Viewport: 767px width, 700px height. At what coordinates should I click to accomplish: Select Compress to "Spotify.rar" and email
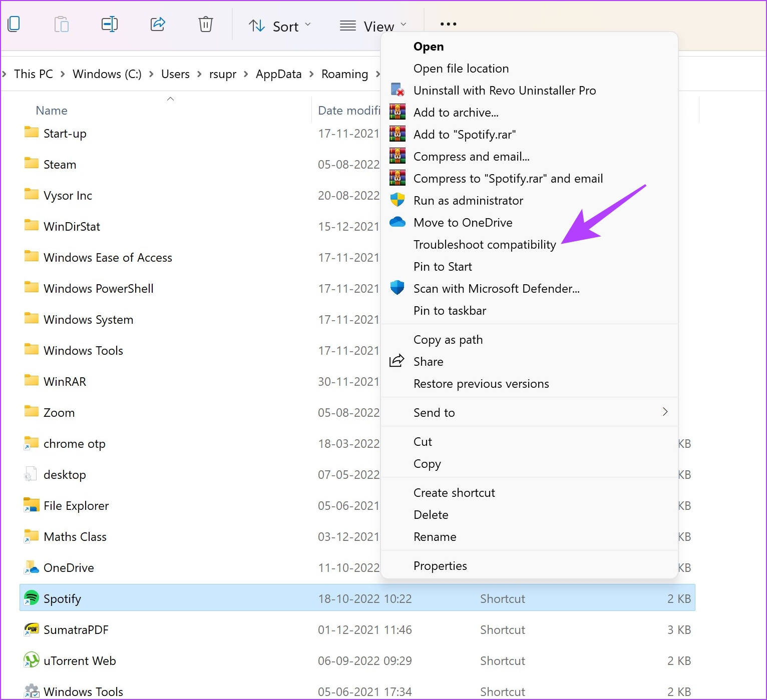click(529, 179)
